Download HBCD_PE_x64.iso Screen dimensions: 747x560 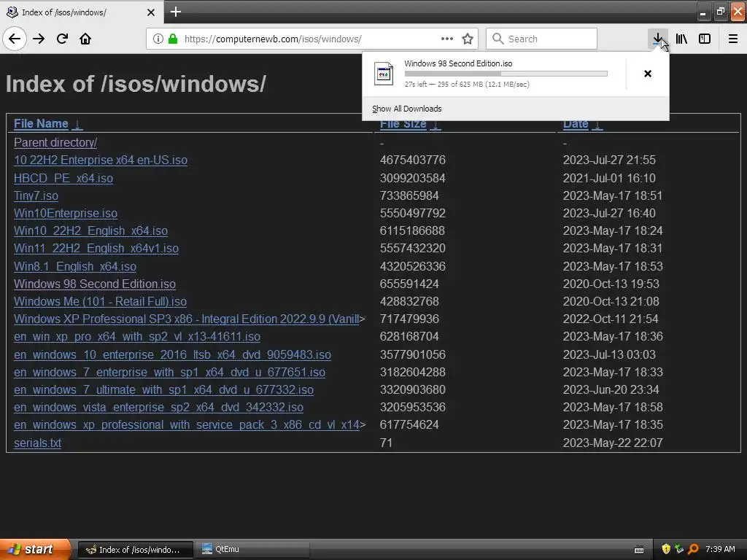[x=63, y=178]
